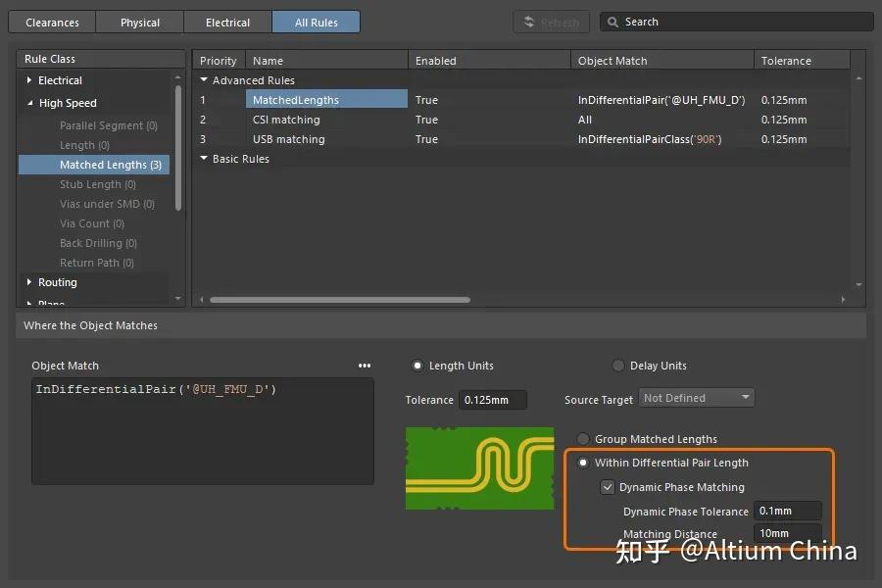Screen dimensions: 882x588
Task: Click the Search field
Action: click(x=737, y=22)
